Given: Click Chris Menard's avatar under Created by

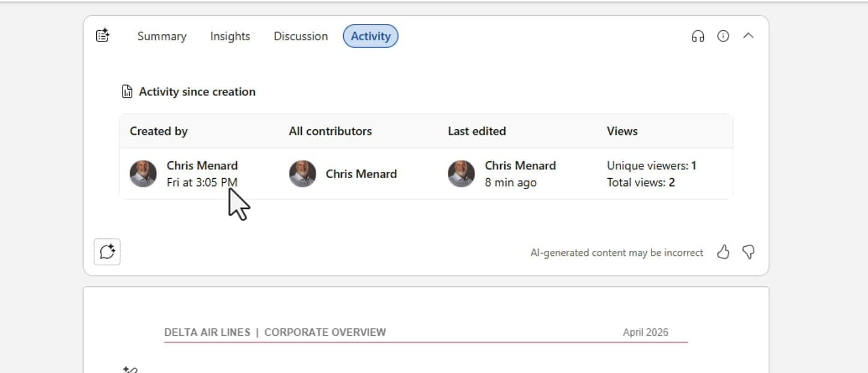Looking at the screenshot, I should pos(143,173).
